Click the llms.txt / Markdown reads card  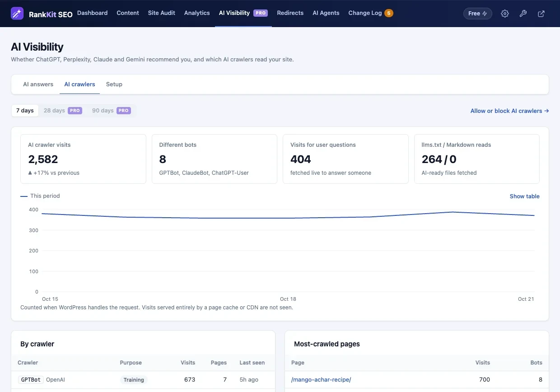[477, 159]
